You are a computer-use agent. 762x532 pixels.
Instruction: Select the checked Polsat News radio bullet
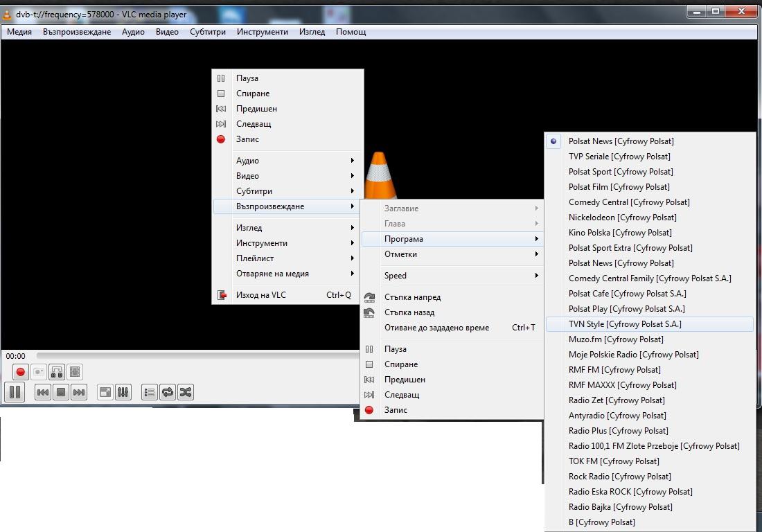pos(553,141)
